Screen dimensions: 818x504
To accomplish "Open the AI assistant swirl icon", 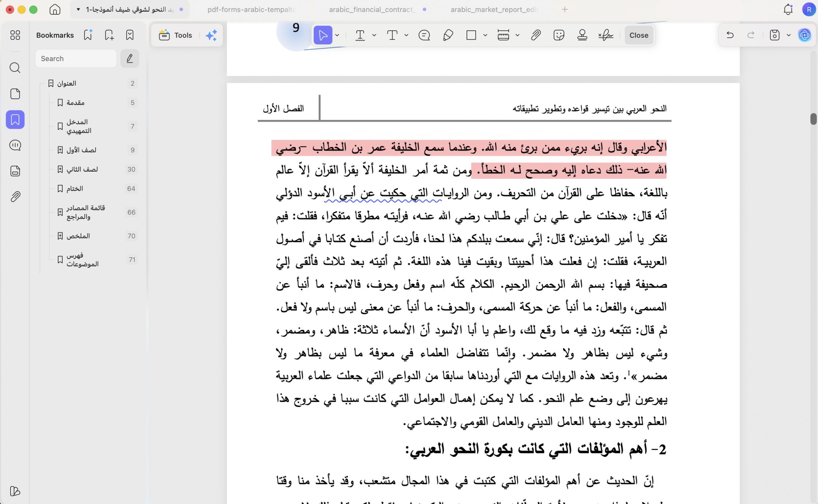I will click(805, 35).
